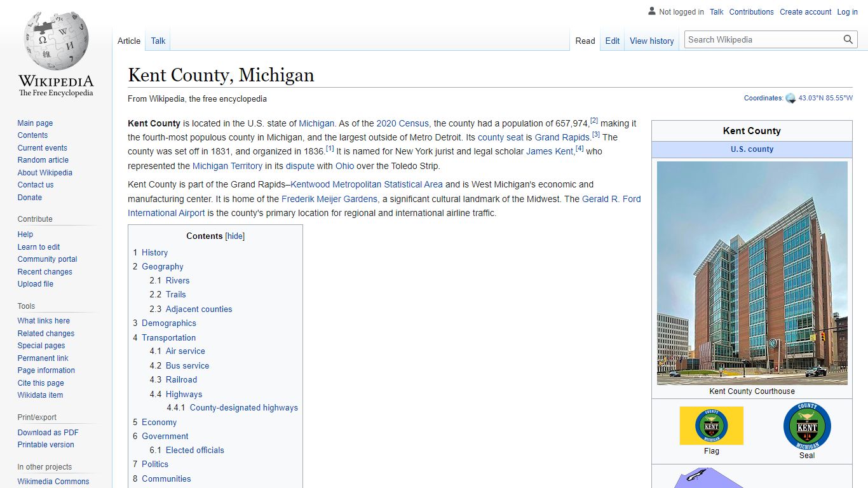Jump to Adjacent counties in contents
This screenshot has height=488, width=868.
(x=199, y=309)
